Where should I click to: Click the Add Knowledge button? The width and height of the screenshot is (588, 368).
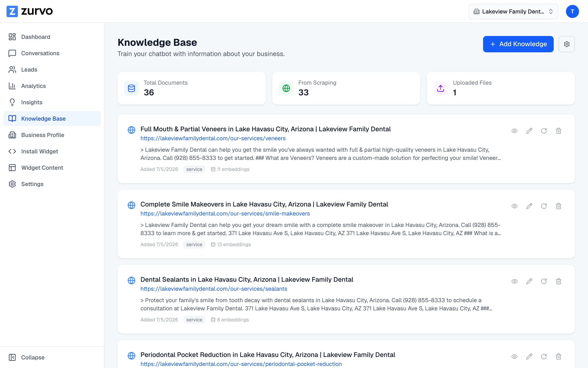[518, 44]
